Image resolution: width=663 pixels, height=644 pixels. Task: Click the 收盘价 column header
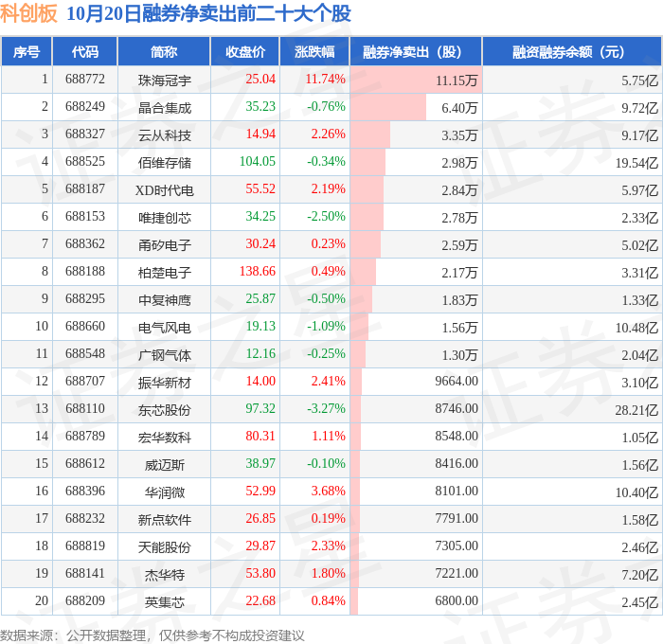pos(245,51)
